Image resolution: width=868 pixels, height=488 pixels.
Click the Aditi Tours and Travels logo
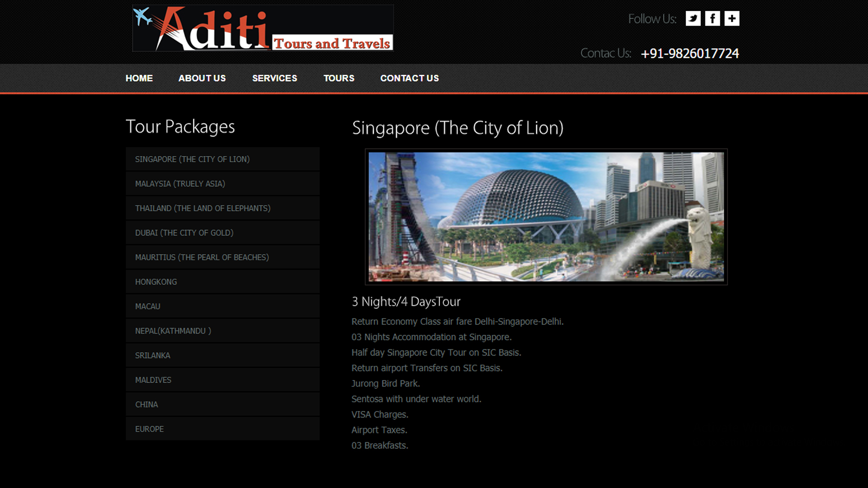[x=263, y=28]
